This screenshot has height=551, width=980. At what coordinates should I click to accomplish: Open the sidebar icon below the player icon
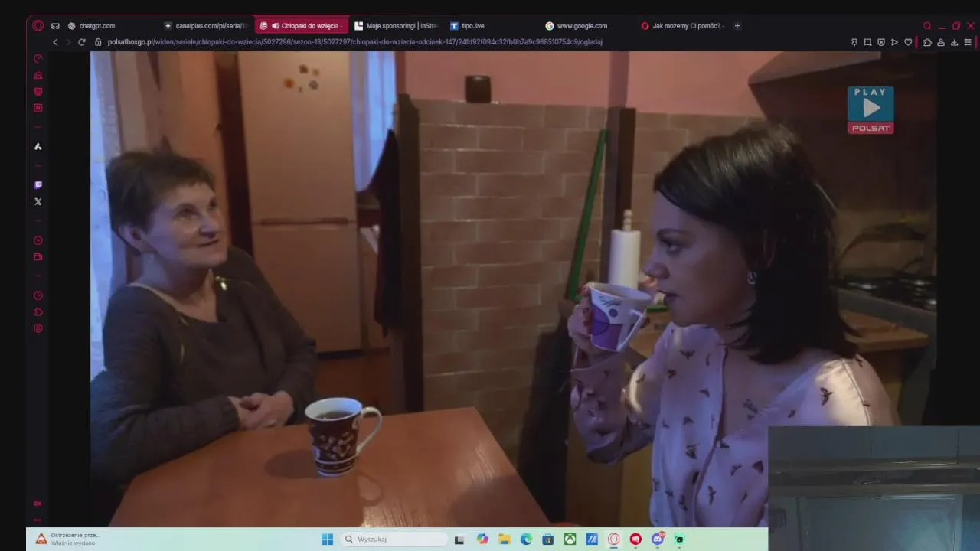pyautogui.click(x=38, y=257)
